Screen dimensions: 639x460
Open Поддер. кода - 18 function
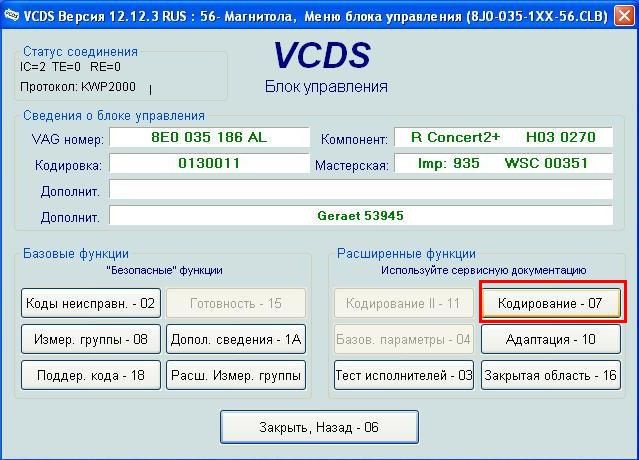91,375
